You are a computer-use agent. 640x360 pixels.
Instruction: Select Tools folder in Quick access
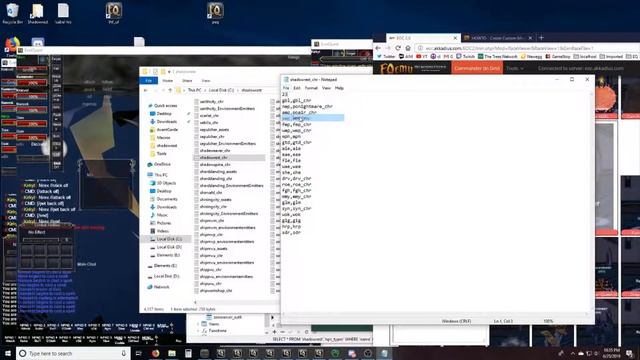(162, 153)
